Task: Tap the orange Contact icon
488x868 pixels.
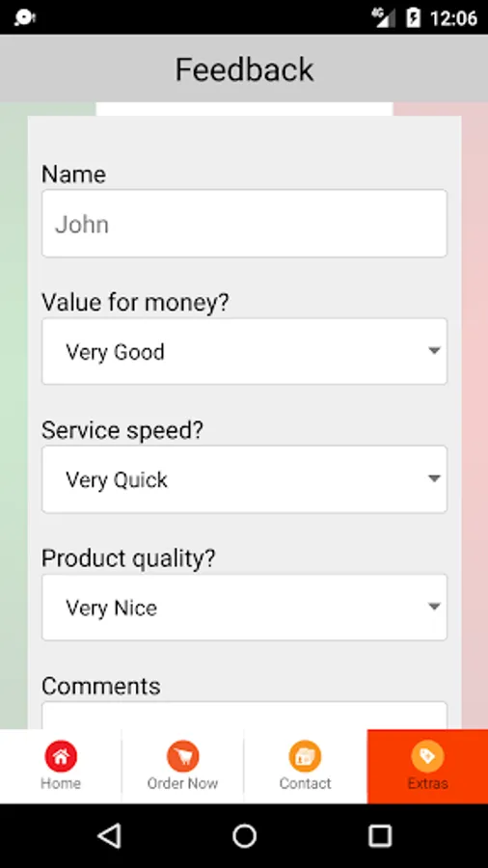Action: (x=305, y=755)
